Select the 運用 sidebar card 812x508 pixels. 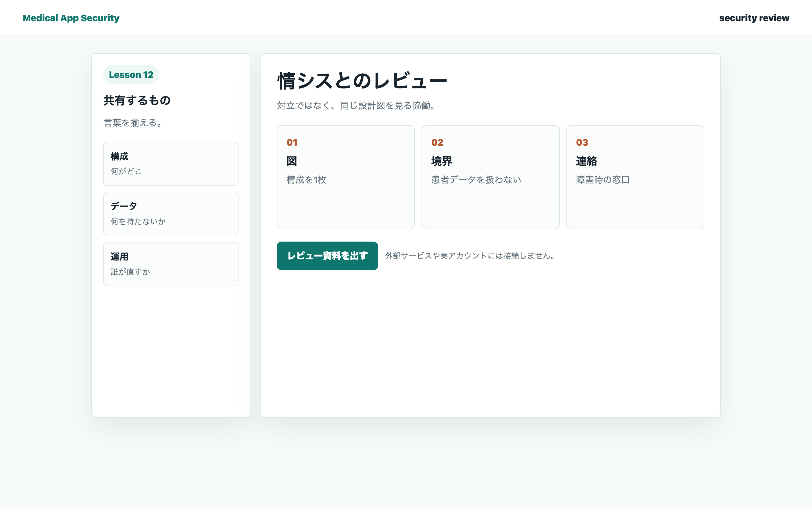click(171, 264)
